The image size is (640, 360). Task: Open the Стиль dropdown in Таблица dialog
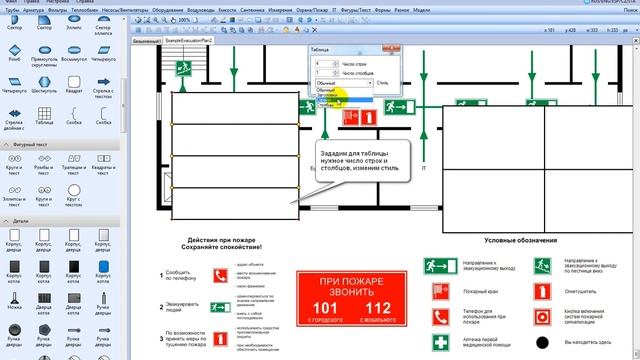tap(344, 83)
